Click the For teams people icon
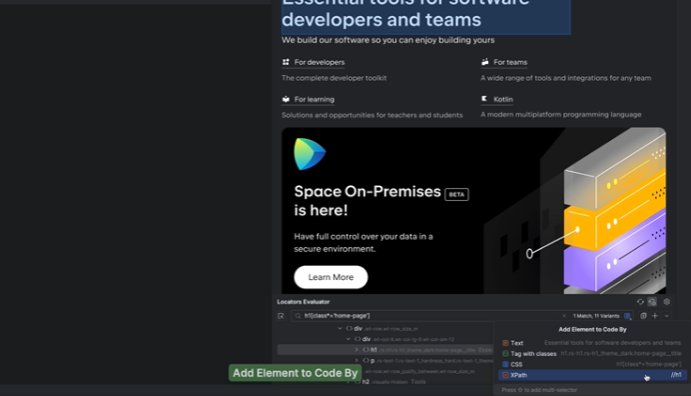691x396 pixels. click(x=485, y=62)
